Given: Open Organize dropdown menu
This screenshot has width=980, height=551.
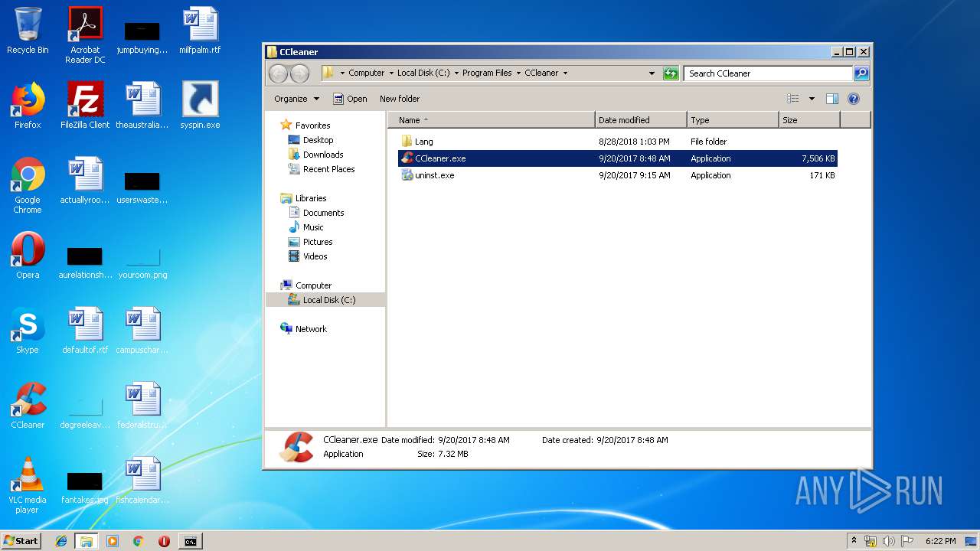Looking at the screenshot, I should pos(296,99).
